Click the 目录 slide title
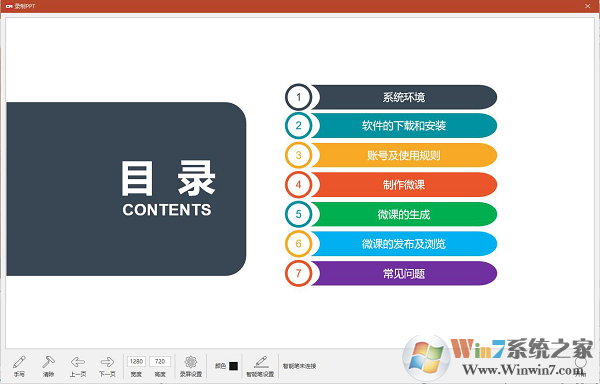The height and width of the screenshot is (384, 600). (168, 178)
